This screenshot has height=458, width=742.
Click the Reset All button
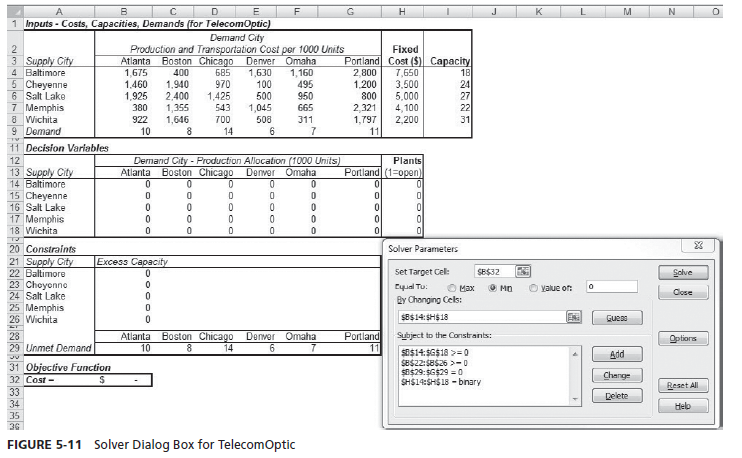click(x=683, y=385)
